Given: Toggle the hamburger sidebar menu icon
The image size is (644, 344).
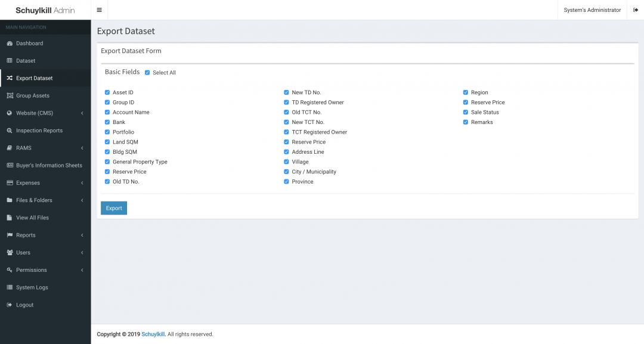Looking at the screenshot, I should [x=99, y=10].
